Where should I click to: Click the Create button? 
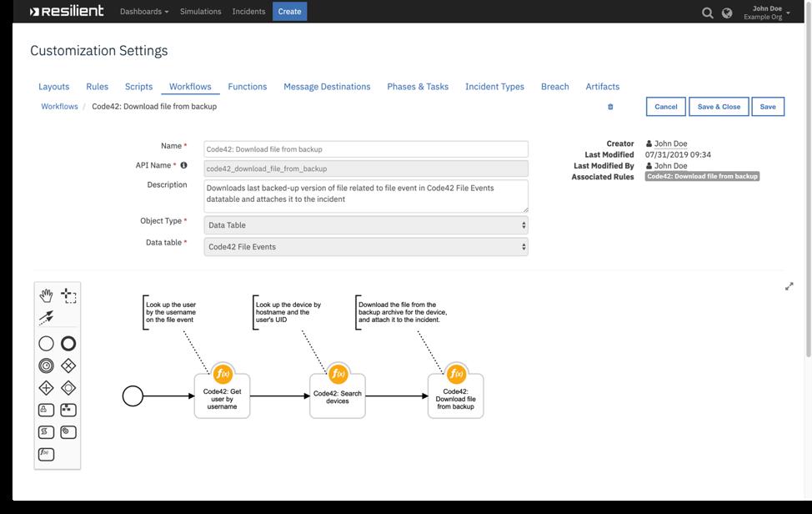pyautogui.click(x=289, y=12)
